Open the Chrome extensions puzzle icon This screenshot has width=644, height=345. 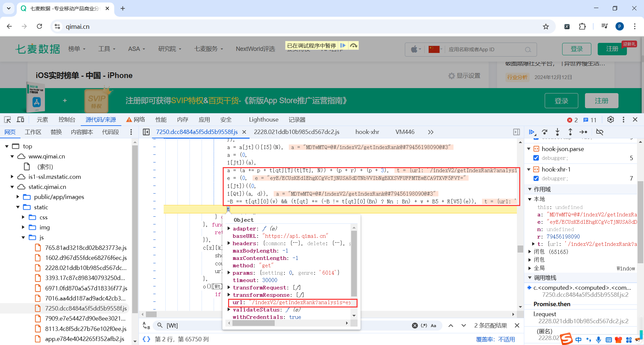pyautogui.click(x=582, y=26)
